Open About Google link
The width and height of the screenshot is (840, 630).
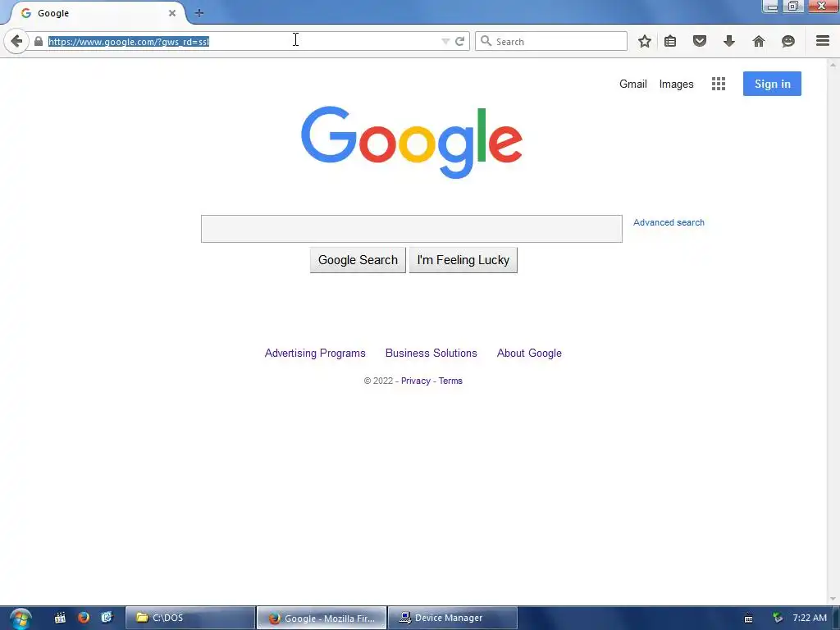[x=529, y=353]
